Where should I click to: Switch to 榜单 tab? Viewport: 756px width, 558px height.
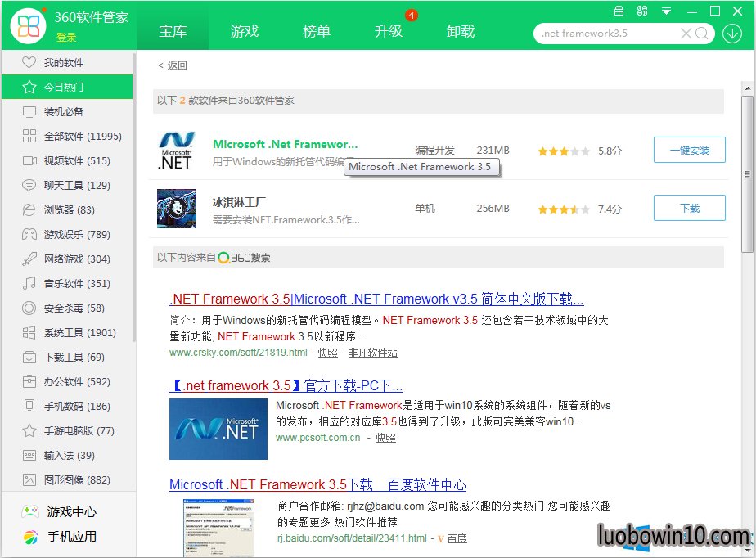pos(317,31)
